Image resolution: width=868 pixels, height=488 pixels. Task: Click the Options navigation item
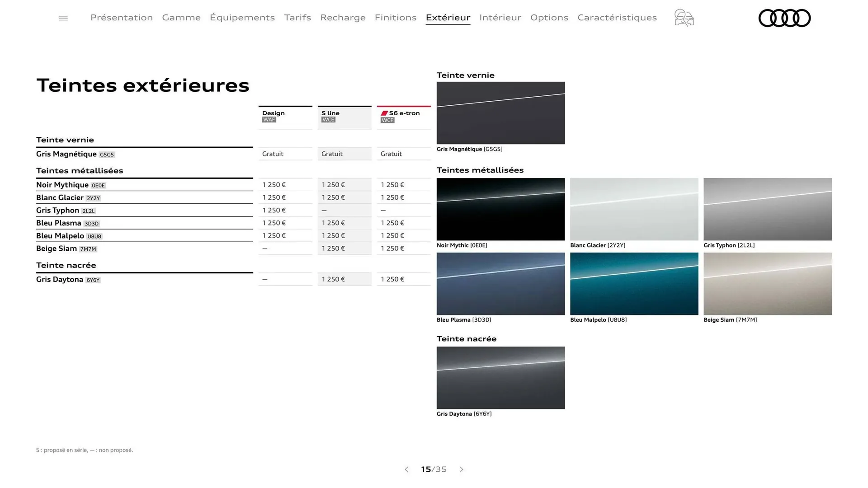pyautogui.click(x=549, y=18)
